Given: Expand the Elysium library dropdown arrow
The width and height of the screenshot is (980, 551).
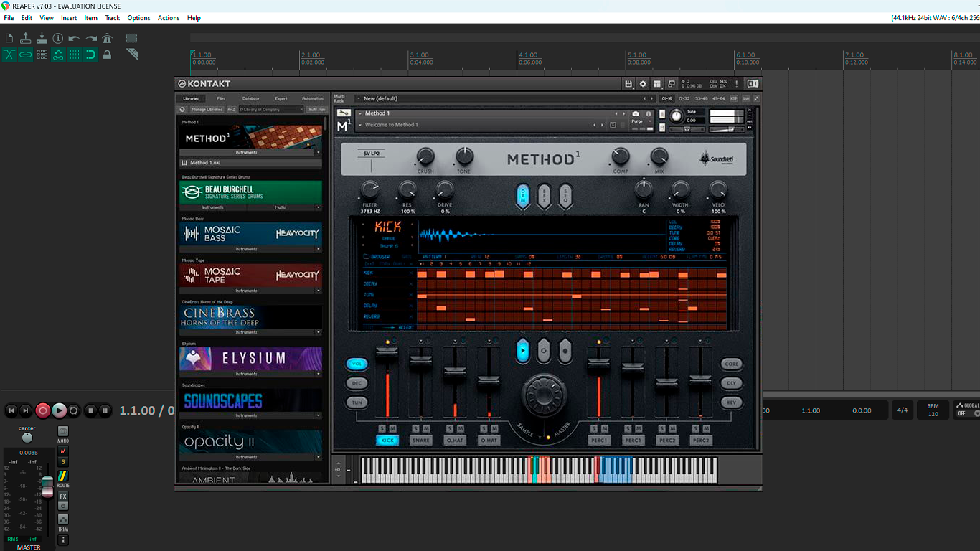Looking at the screenshot, I should point(319,374).
